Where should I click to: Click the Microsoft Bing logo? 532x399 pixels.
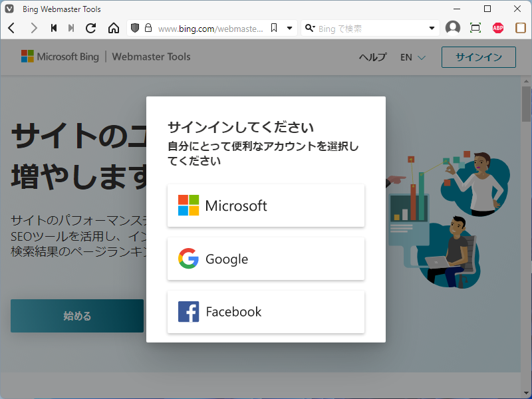point(60,57)
